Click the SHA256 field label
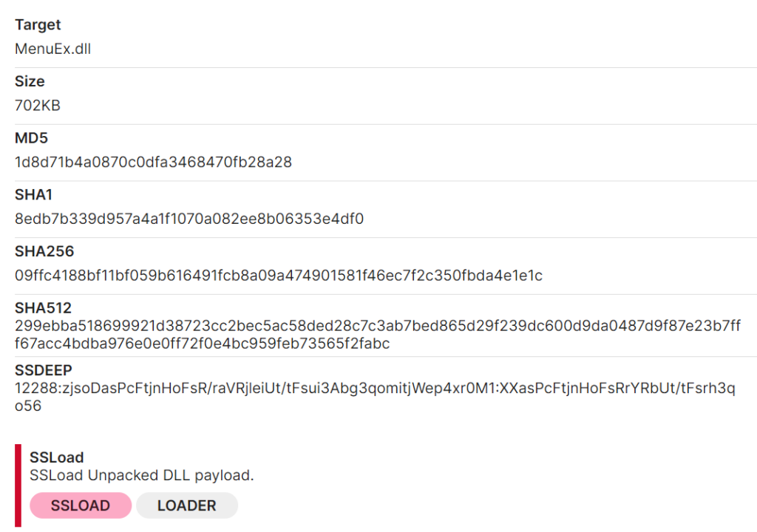 pyautogui.click(x=44, y=251)
